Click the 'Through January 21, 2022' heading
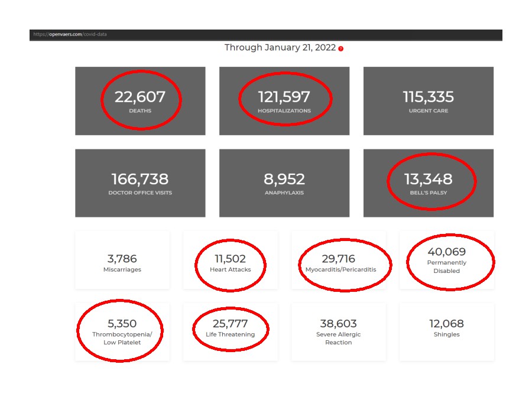The width and height of the screenshot is (532, 397). [x=280, y=47]
